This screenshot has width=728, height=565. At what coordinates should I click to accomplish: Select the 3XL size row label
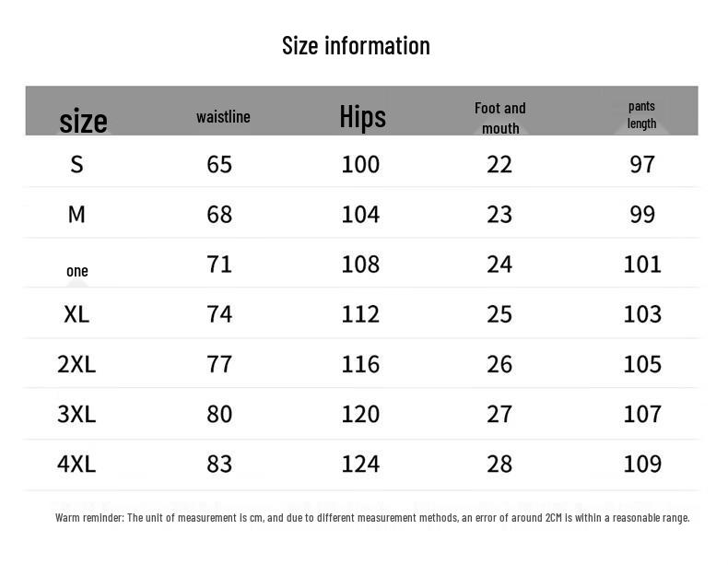(x=76, y=414)
